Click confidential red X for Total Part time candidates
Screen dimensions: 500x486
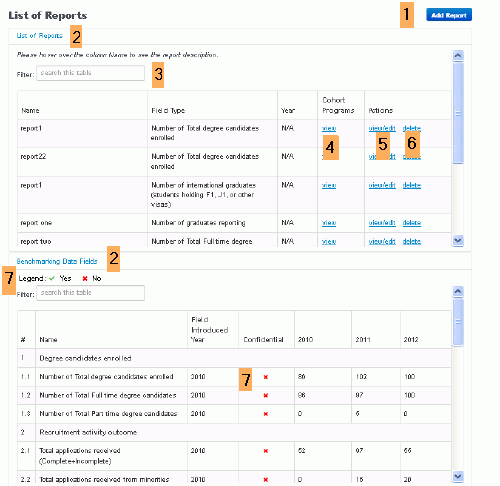click(266, 414)
